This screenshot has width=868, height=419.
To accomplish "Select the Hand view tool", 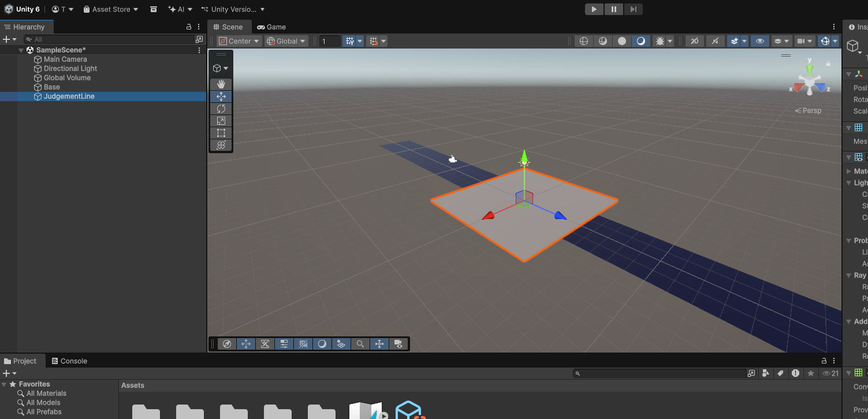I will point(221,84).
